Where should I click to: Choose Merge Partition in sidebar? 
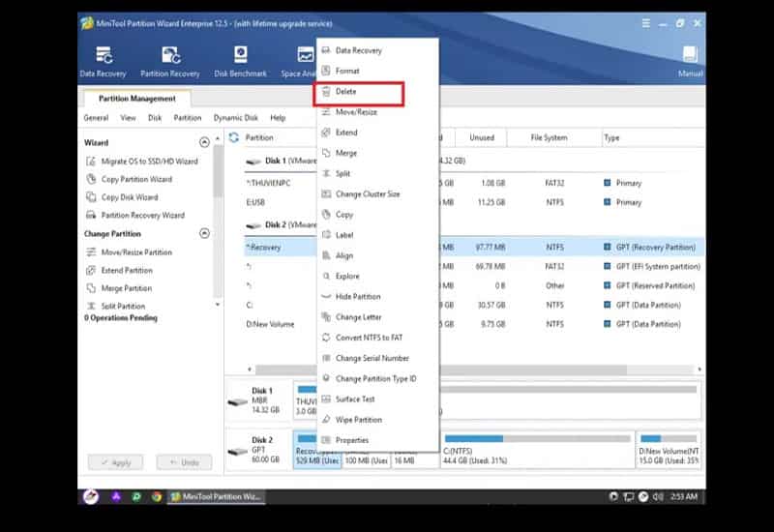point(119,288)
